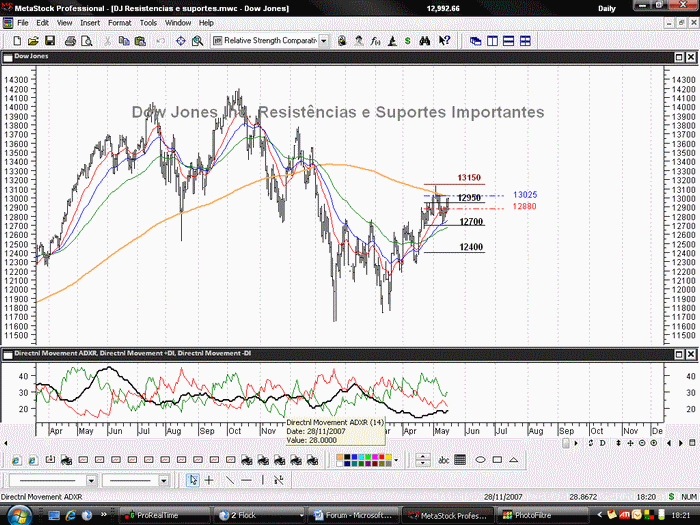Click the zoom in circle-plus icon

(654, 443)
